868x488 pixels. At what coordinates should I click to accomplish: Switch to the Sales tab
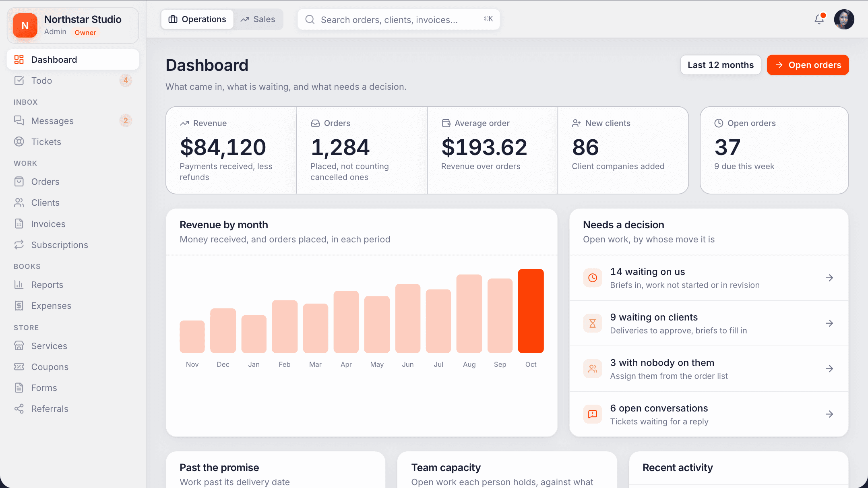coord(258,19)
